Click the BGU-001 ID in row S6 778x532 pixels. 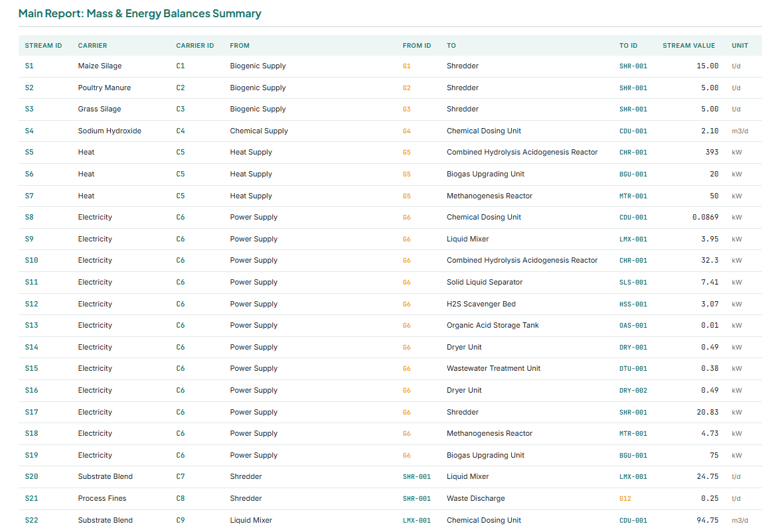633,174
